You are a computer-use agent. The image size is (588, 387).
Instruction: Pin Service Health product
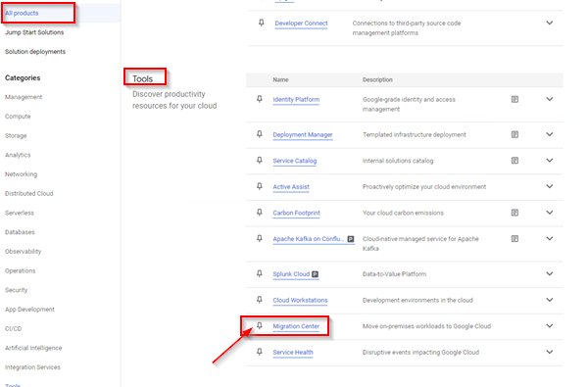click(260, 352)
